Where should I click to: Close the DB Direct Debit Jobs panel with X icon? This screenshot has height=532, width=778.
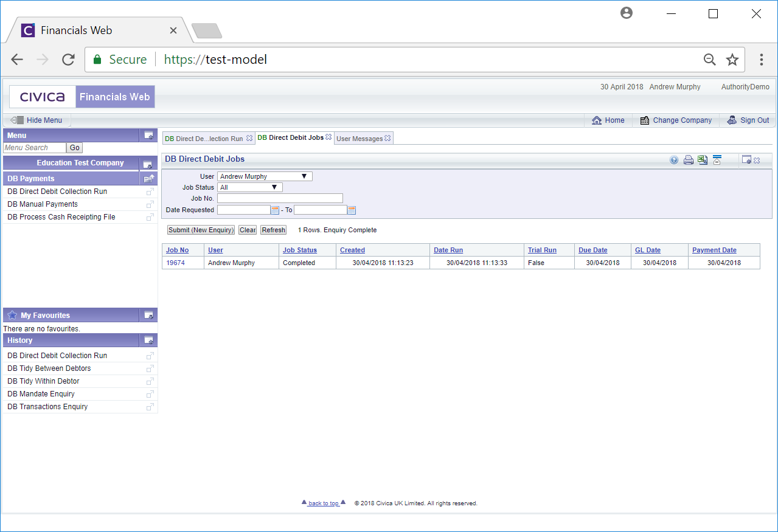[x=757, y=161]
